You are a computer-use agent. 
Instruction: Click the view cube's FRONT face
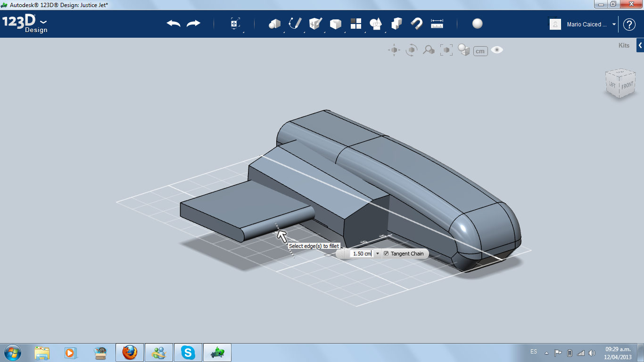pos(627,86)
